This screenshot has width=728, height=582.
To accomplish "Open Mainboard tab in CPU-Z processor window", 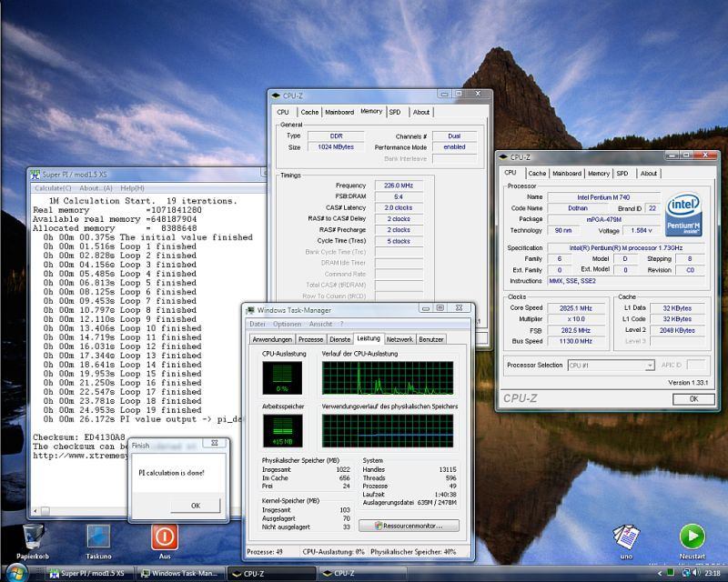I will (566, 173).
